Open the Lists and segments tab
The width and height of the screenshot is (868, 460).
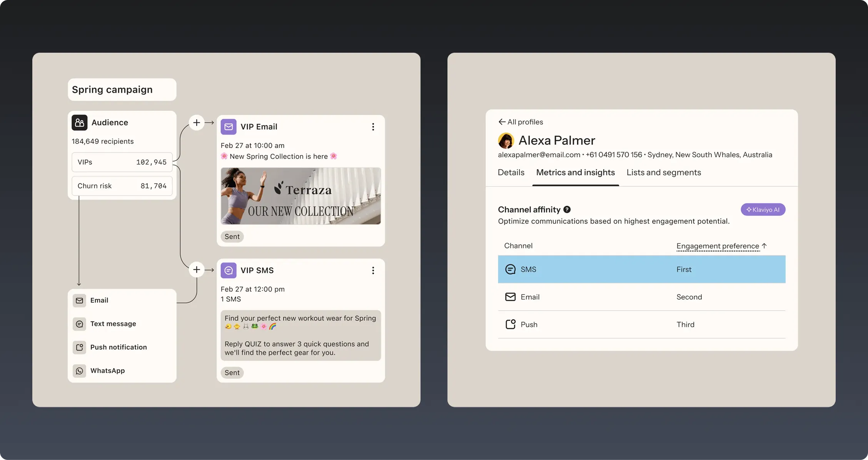pos(664,173)
